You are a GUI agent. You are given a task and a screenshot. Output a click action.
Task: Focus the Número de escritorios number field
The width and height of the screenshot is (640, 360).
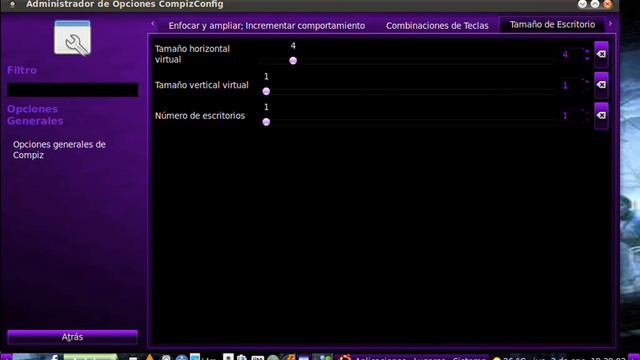coord(571,116)
